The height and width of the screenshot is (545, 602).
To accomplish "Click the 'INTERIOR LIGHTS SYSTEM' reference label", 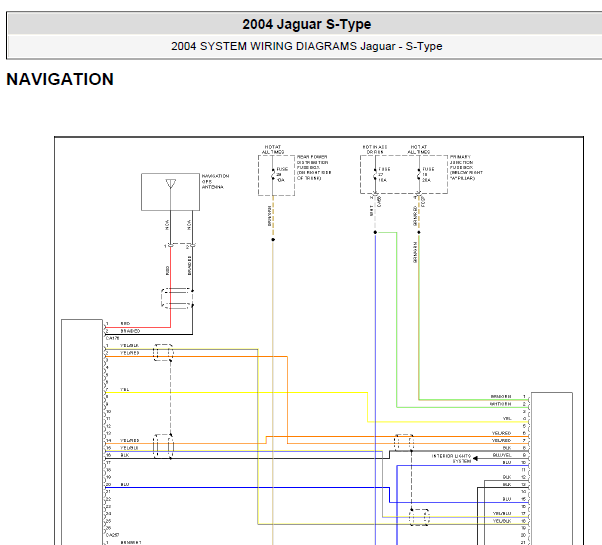I will (x=451, y=459).
